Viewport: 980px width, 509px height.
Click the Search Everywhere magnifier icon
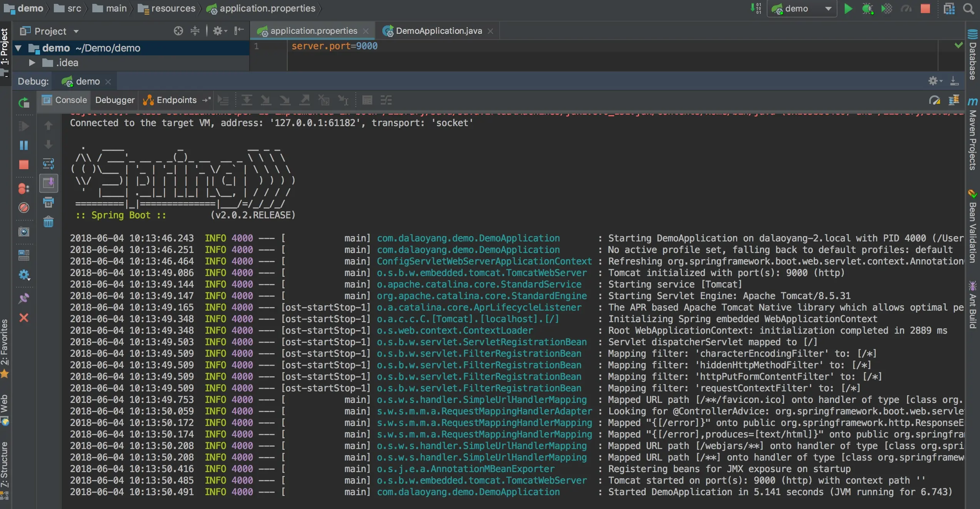point(968,8)
